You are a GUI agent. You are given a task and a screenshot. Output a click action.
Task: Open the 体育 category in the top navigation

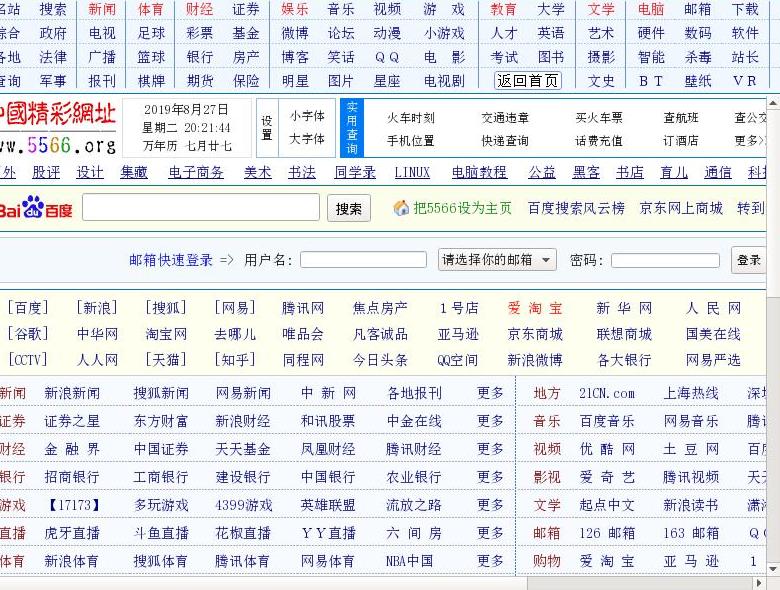pyautogui.click(x=151, y=9)
